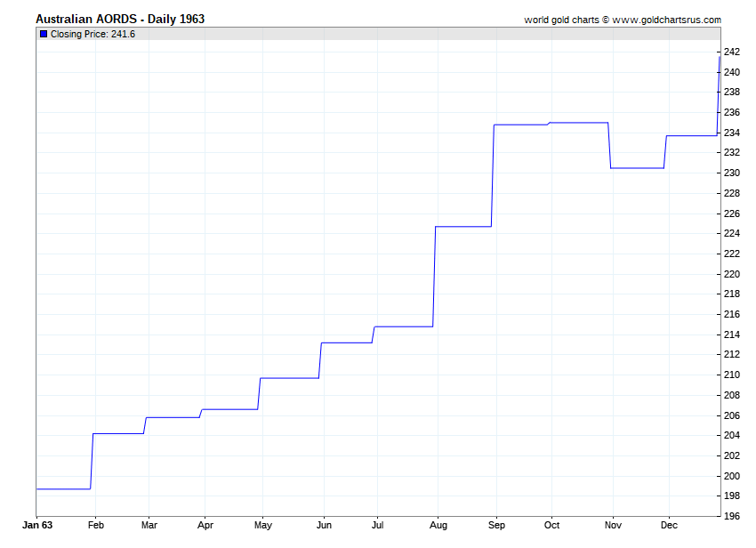Click the 208 y-axis price label

click(x=732, y=395)
